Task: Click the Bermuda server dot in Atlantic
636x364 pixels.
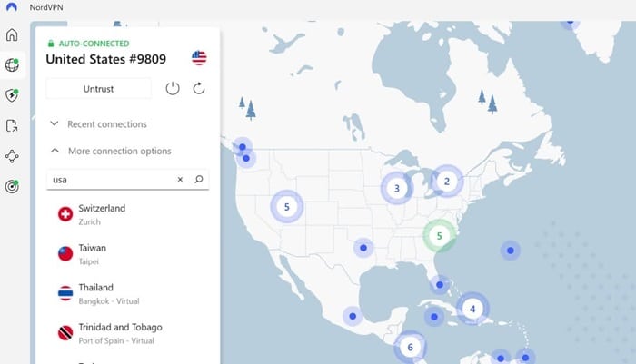Action: coord(511,251)
